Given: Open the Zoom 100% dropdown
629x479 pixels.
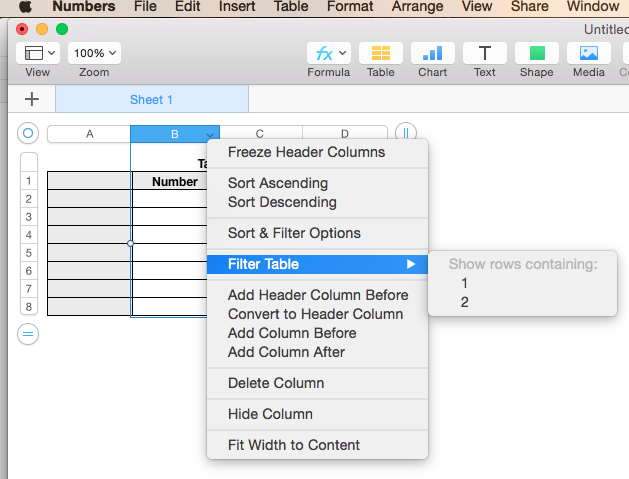Looking at the screenshot, I should (x=94, y=53).
